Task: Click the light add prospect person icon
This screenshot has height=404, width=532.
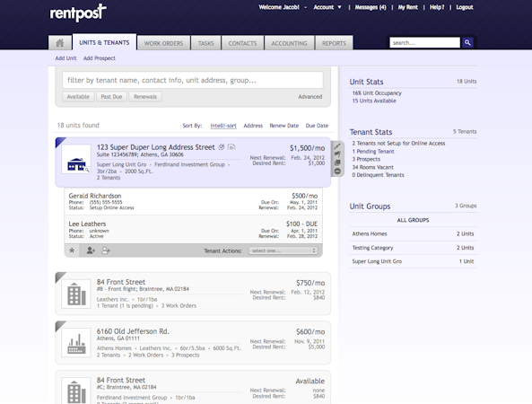Action: (x=106, y=250)
